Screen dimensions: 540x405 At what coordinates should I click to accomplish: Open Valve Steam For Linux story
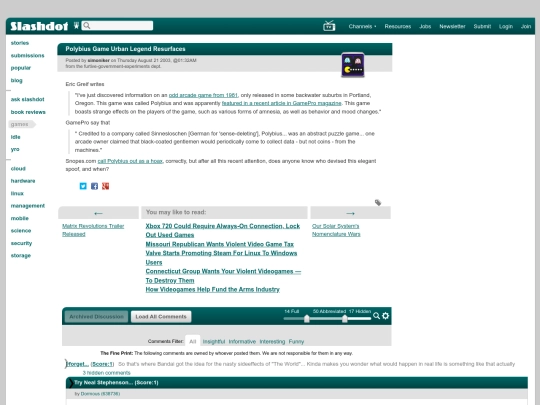[x=221, y=258]
